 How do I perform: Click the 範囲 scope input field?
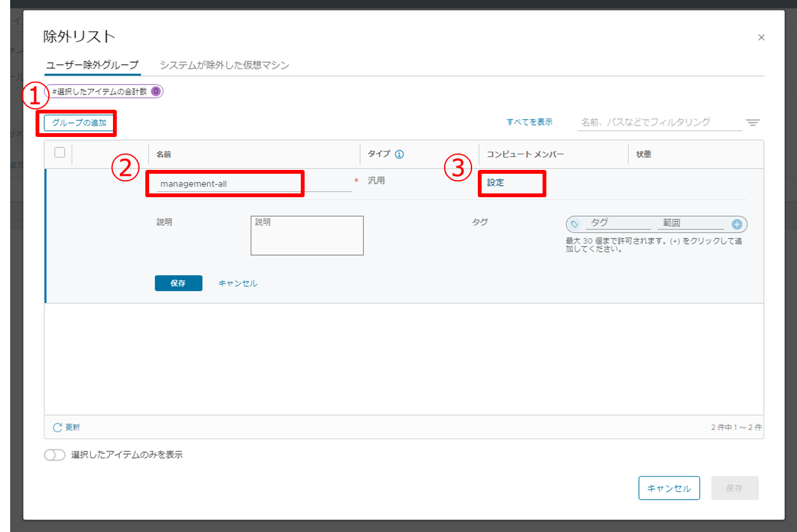pos(690,223)
